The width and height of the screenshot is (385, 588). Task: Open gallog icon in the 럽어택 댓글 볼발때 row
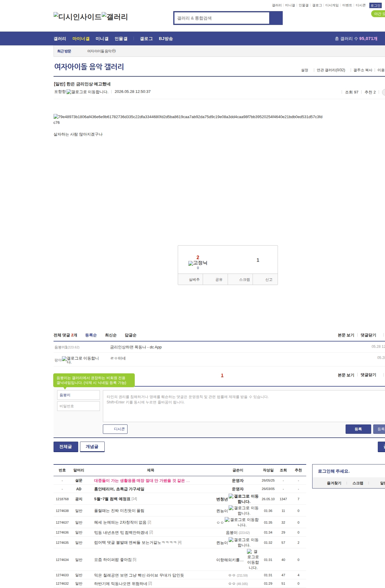tap(244, 542)
